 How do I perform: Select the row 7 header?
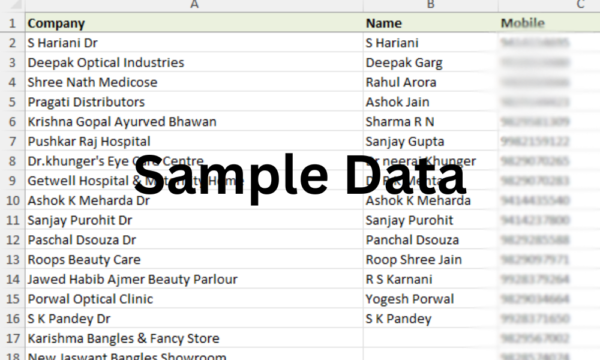pos(12,141)
